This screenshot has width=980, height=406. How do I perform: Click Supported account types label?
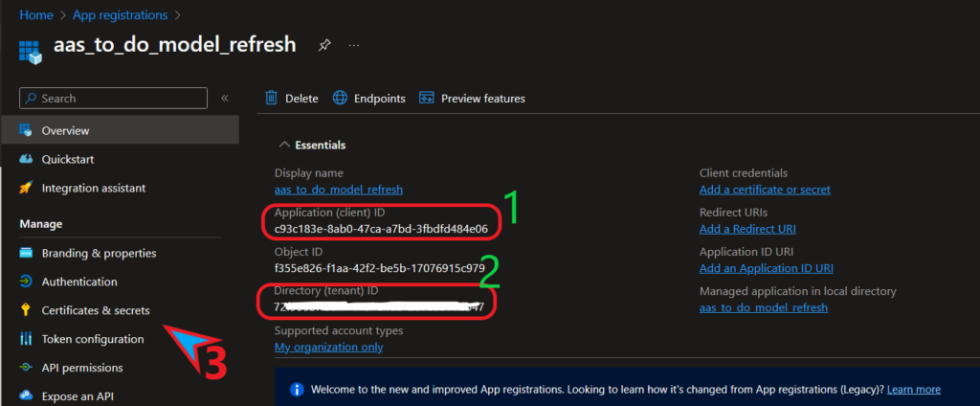[339, 330]
